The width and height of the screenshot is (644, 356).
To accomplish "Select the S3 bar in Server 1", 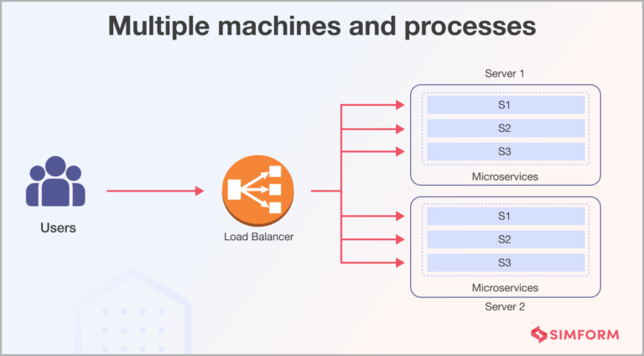I will pos(505,152).
